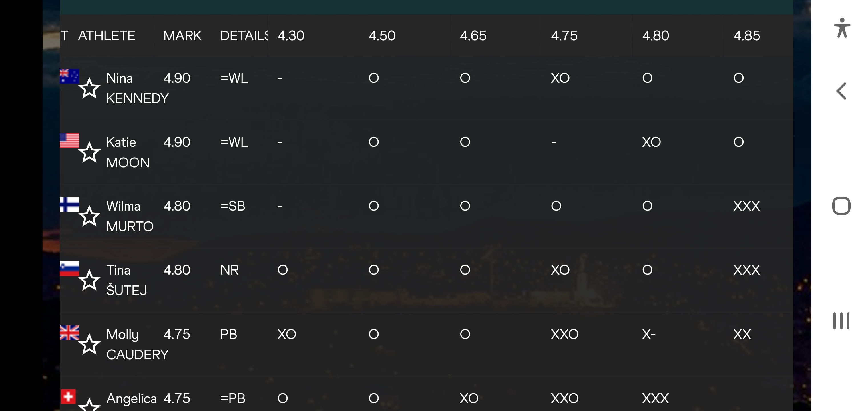Open Nina Kennedy's athlete profile

(137, 88)
